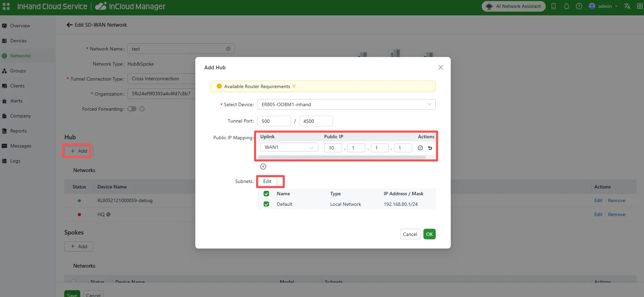
Task: Edit the RL8052121000059-debug hub row
Action: tap(598, 200)
